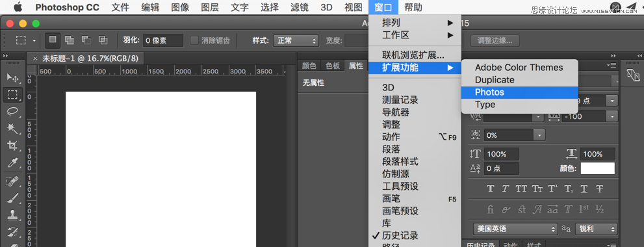Select 联机浏览扩展... menu item
The width and height of the screenshot is (644, 247).
[415, 55]
